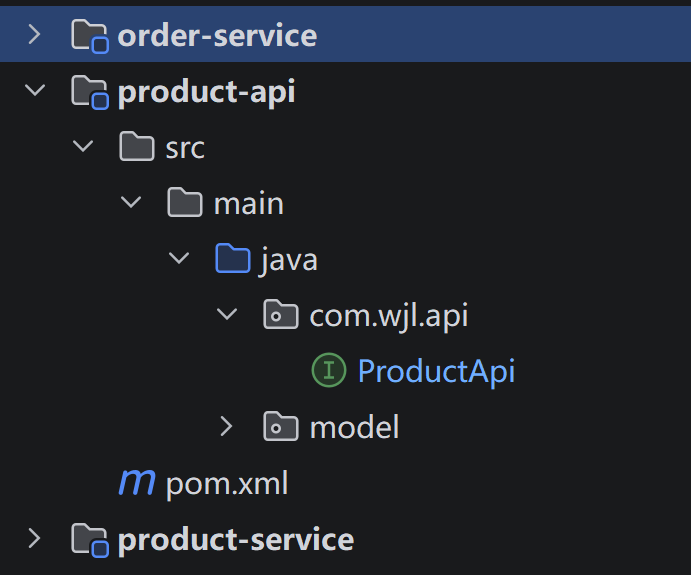Viewport: 691px width, 575px height.
Task: Click the blue java source root icon
Action: [233, 258]
